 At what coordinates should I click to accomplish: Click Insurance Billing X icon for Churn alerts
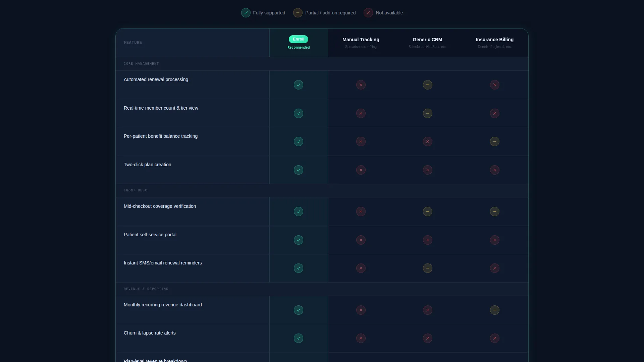(494, 338)
